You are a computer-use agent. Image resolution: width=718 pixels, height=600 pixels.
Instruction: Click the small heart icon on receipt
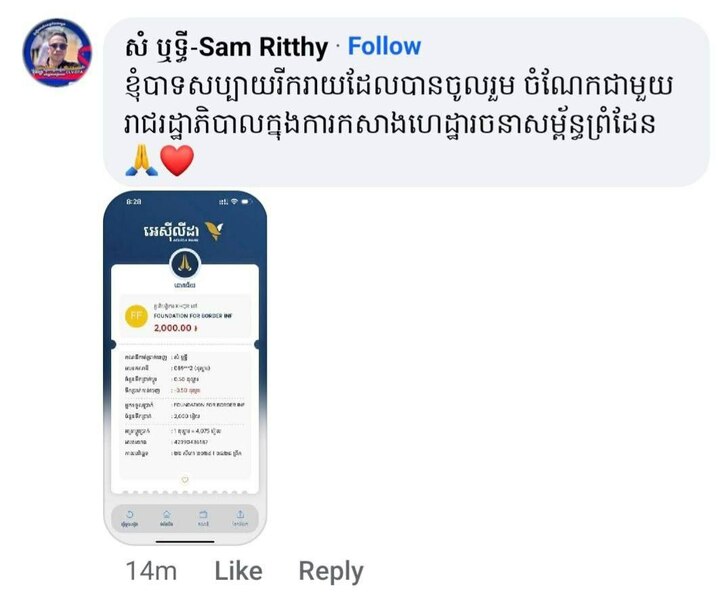[185, 480]
